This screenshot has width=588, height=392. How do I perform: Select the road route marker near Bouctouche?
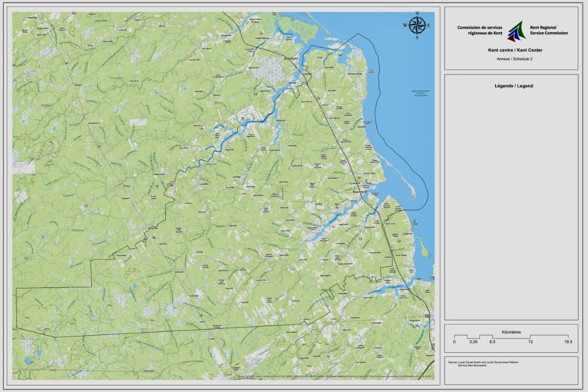tap(371, 206)
